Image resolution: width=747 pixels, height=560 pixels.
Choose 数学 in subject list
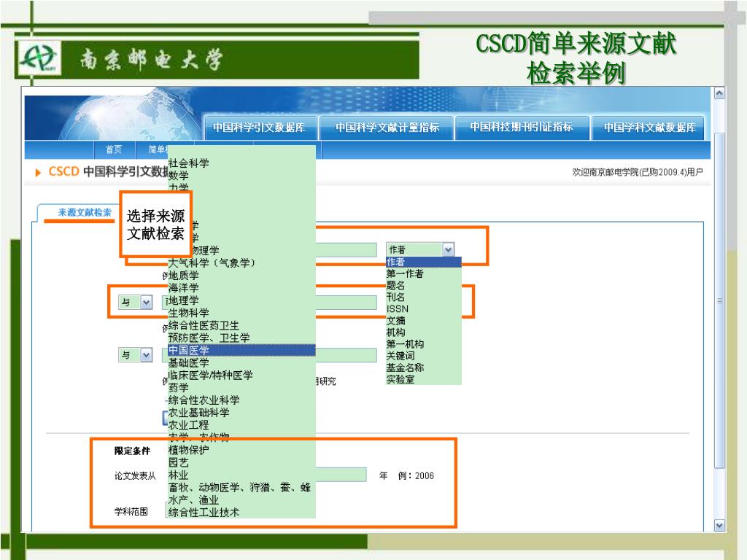coord(241,176)
